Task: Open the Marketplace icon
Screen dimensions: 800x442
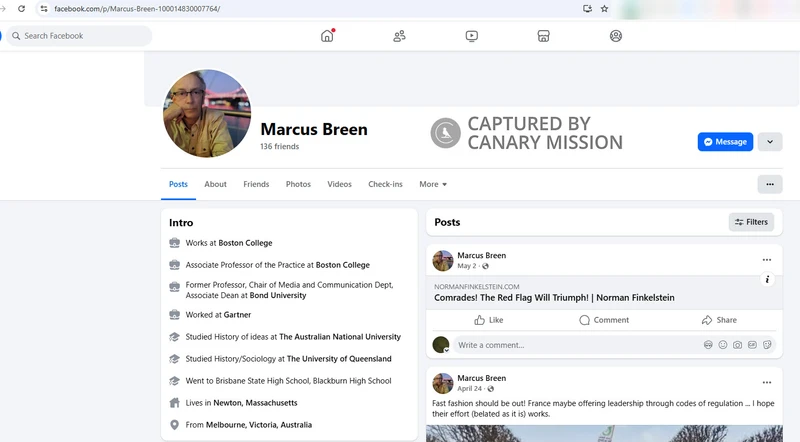Action: 543,36
